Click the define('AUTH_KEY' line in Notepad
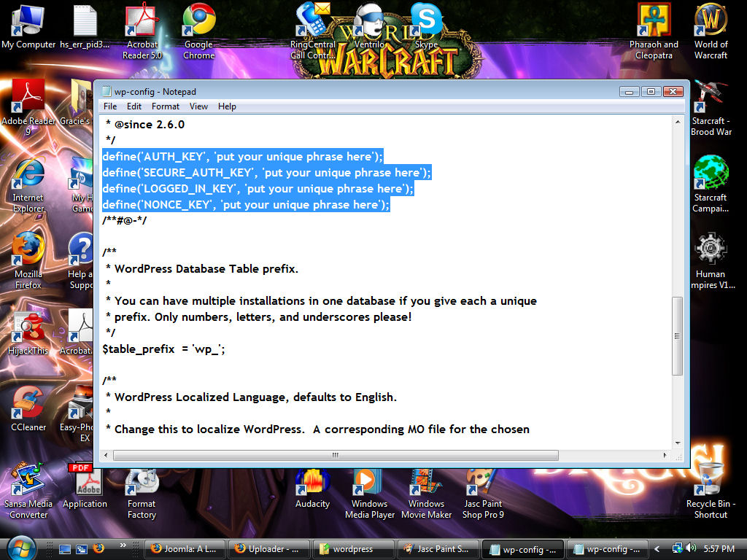This screenshot has width=747, height=560. click(x=242, y=156)
